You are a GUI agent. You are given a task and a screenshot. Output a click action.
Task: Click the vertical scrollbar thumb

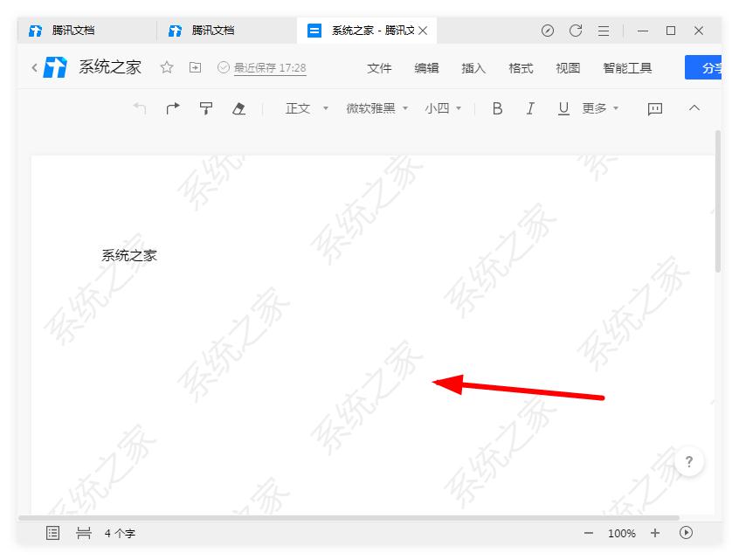click(x=718, y=201)
